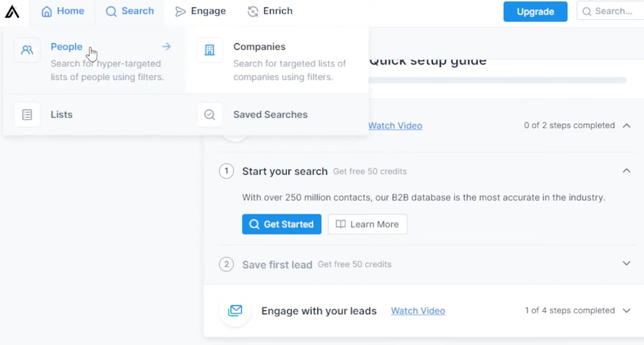Open the Enrich menu
644x345 pixels.
[270, 11]
